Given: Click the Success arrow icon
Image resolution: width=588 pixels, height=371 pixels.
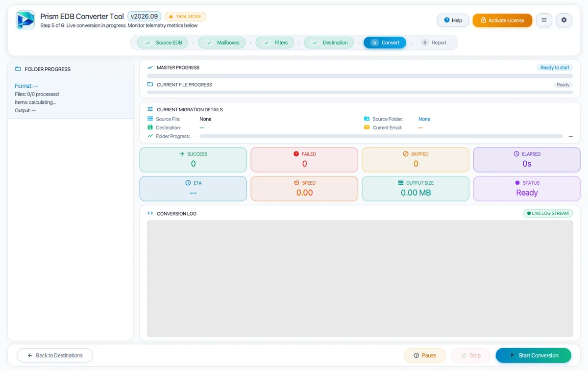Looking at the screenshot, I should pos(182,154).
